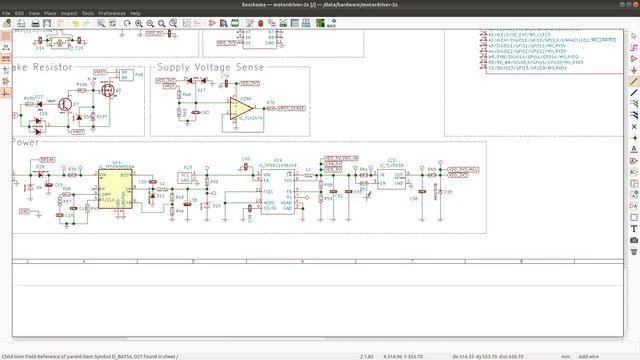Switch units to inches

click(6, 48)
